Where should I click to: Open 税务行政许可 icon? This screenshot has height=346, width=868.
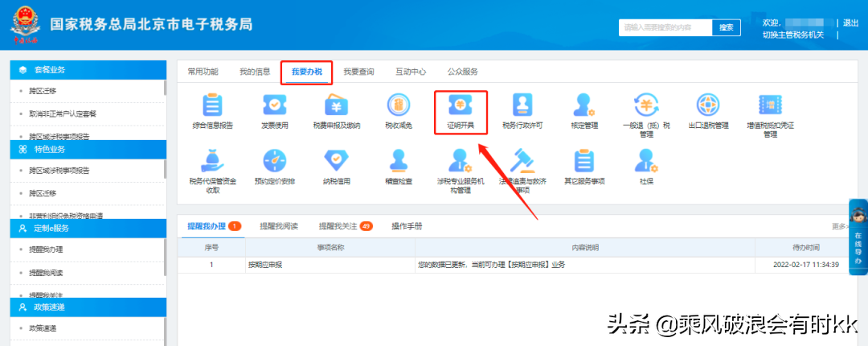pos(522,105)
